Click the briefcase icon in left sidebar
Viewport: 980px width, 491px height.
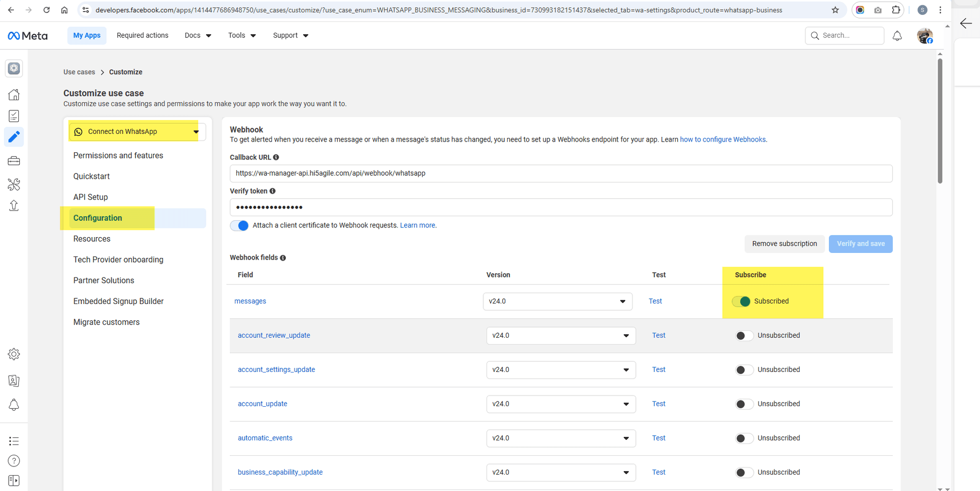pyautogui.click(x=14, y=161)
